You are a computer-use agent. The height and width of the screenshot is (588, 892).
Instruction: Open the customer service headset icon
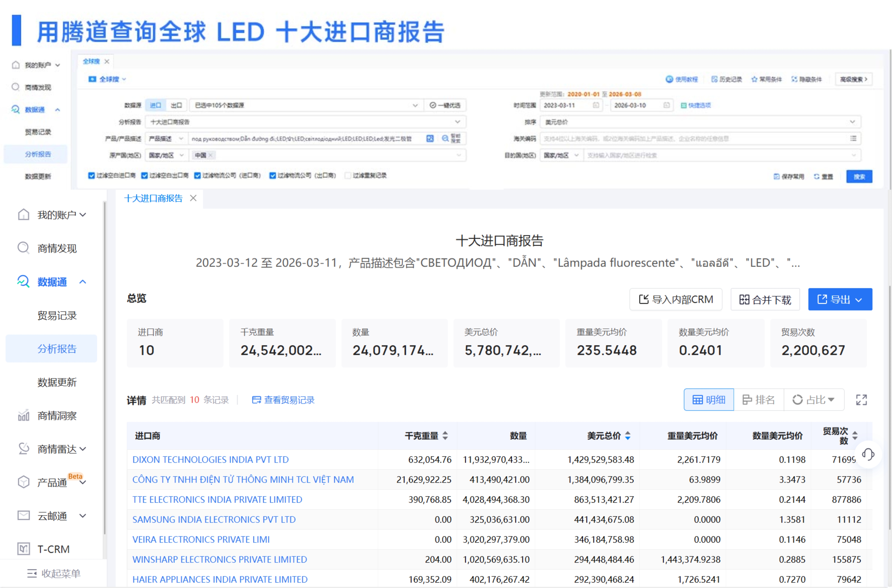868,455
